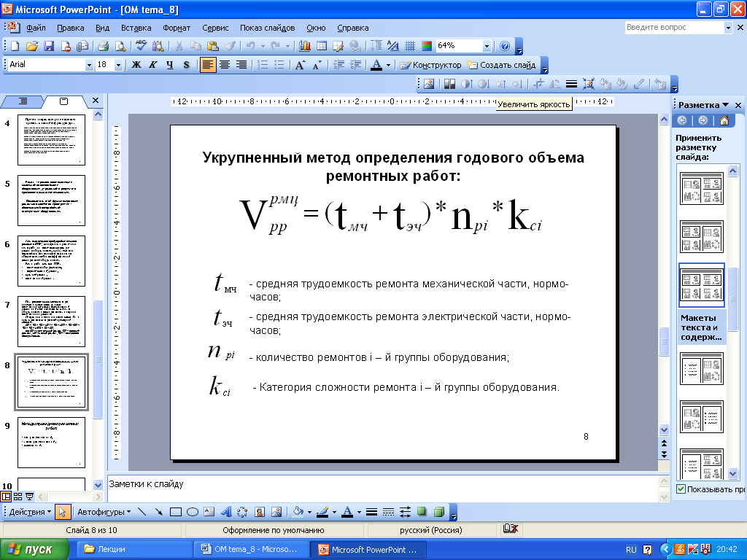Insert a table from the toolbar
Viewport: 747px width, 560px height.
pos(322,46)
